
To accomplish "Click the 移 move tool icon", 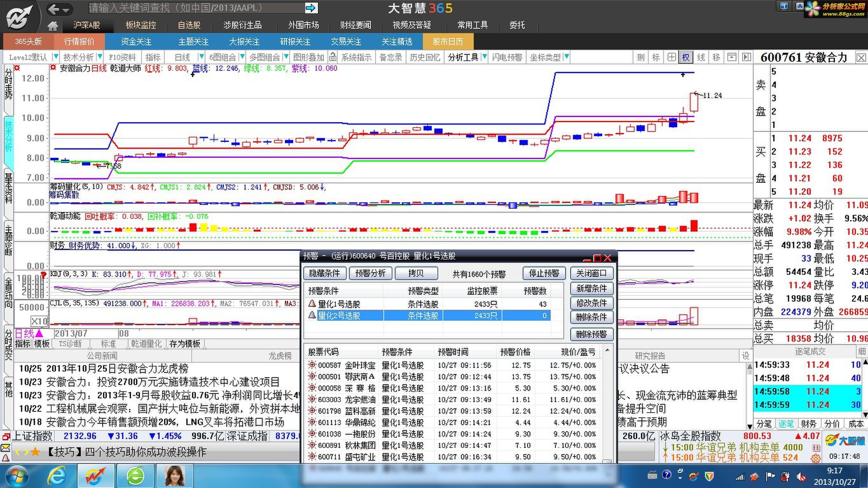I will (716, 57).
